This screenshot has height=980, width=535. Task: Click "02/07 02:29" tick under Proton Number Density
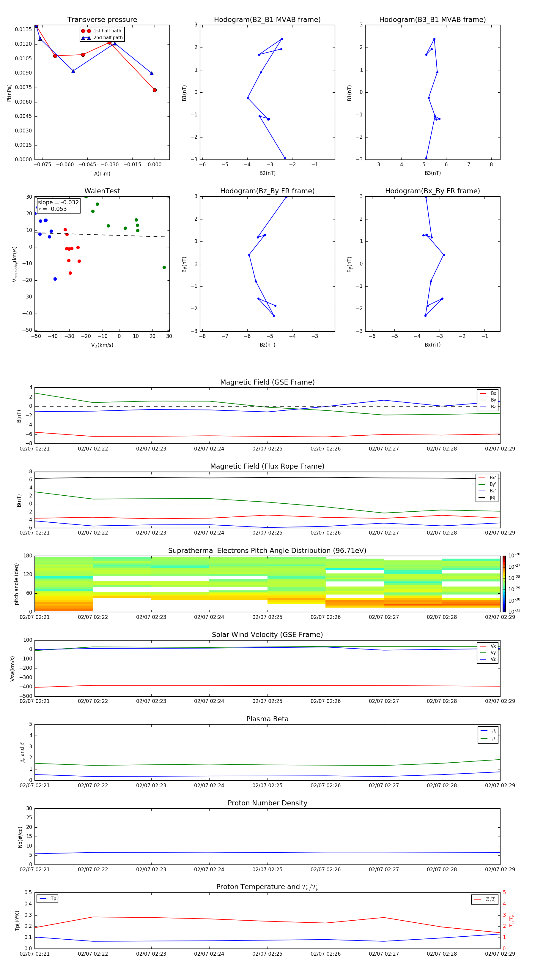pyautogui.click(x=500, y=870)
